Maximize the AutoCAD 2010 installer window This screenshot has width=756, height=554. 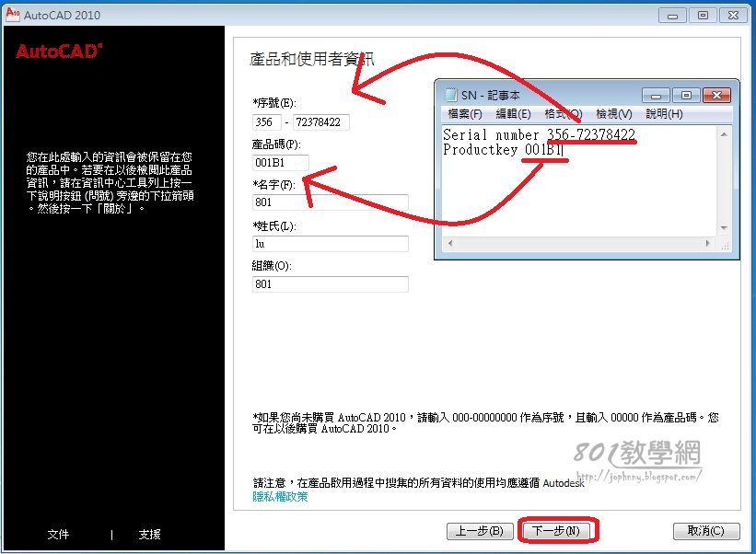pyautogui.click(x=703, y=16)
